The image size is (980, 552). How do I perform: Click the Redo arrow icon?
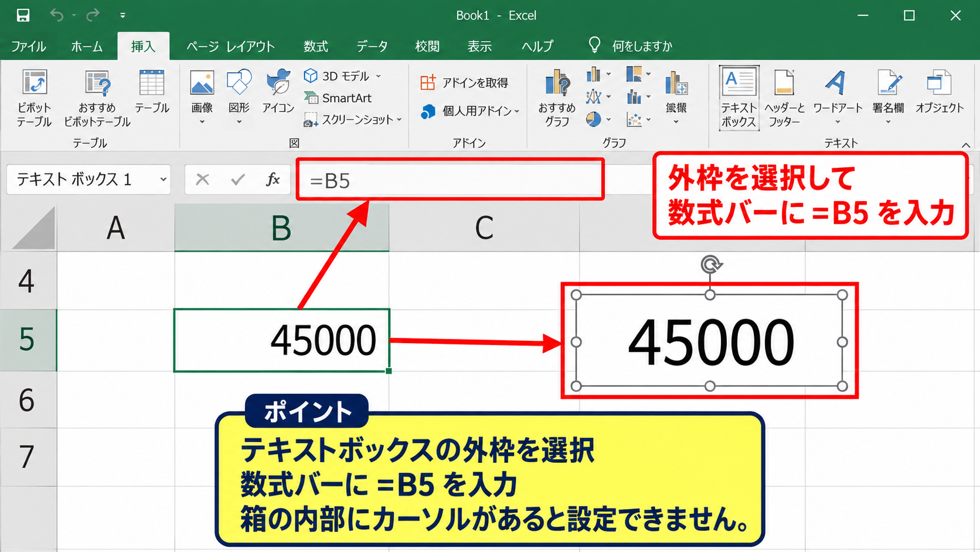pos(93,15)
